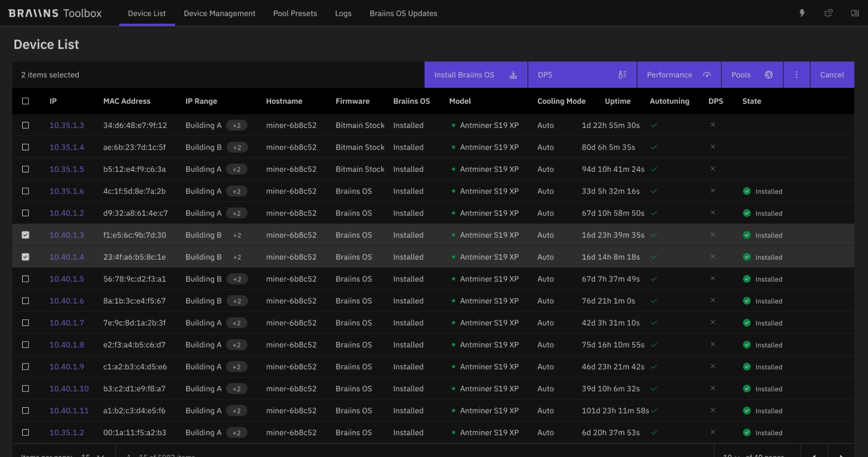Open the side panel icon at top right
868x457 pixels.
(855, 13)
